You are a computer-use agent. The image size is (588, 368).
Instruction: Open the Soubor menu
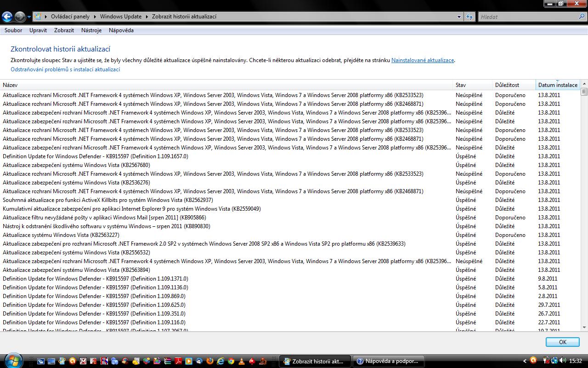[x=13, y=30]
